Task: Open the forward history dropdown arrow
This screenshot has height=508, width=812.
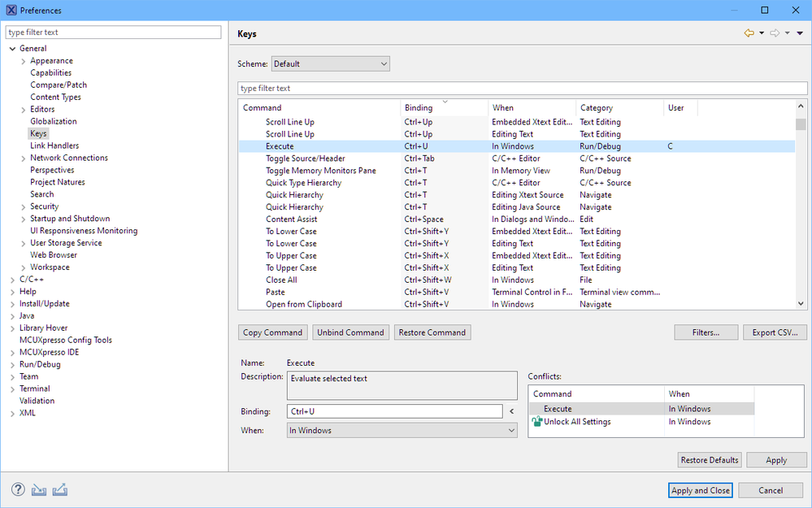Action: click(x=787, y=33)
